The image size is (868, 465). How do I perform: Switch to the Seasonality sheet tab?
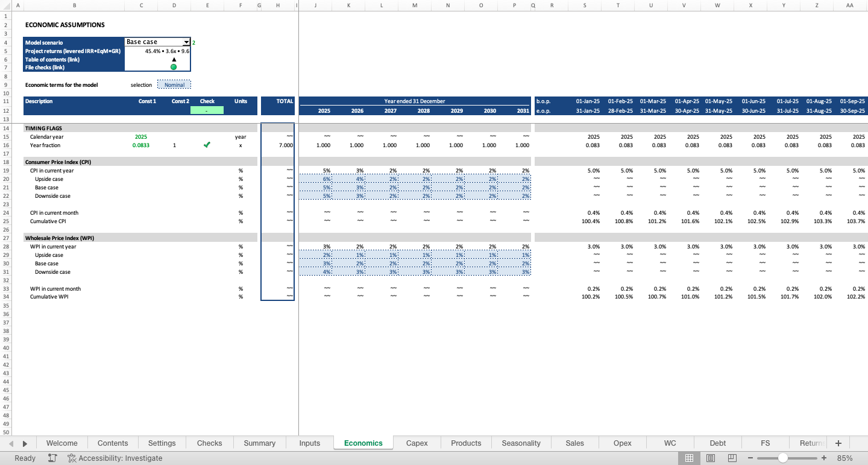pos(521,443)
